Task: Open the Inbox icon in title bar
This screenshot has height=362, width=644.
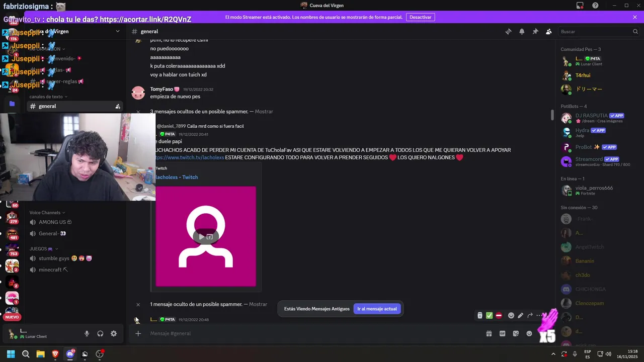Action: (580, 6)
